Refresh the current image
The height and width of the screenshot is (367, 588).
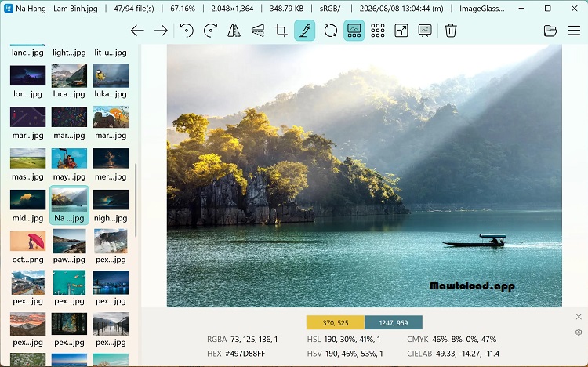point(330,31)
